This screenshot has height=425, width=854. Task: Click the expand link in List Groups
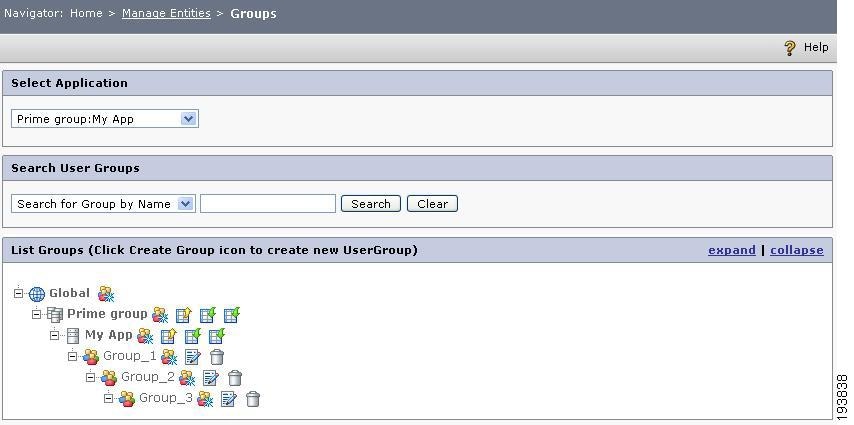pyautogui.click(x=731, y=250)
